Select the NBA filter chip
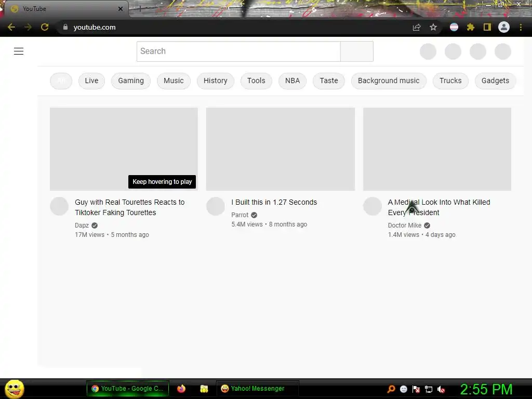This screenshot has height=399, width=532. coord(292,81)
